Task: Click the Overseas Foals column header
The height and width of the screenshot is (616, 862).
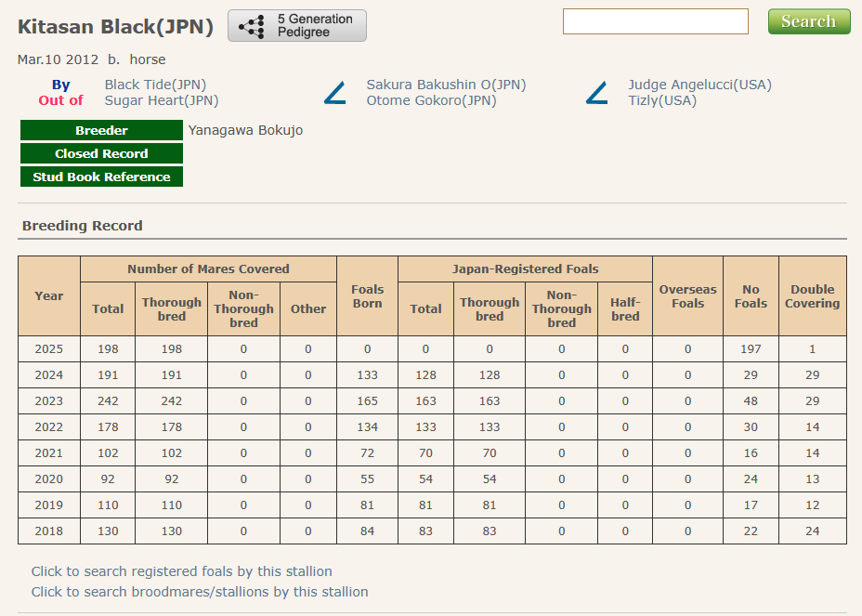Action: pos(687,295)
